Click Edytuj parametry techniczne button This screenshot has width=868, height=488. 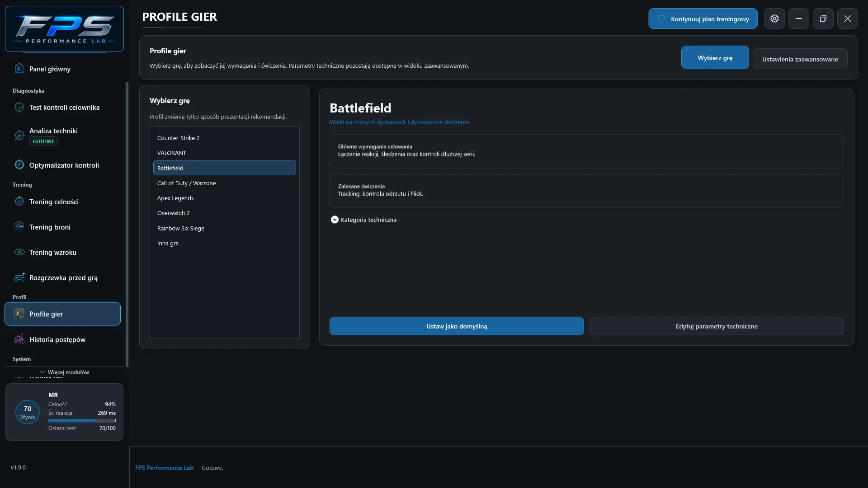point(717,326)
